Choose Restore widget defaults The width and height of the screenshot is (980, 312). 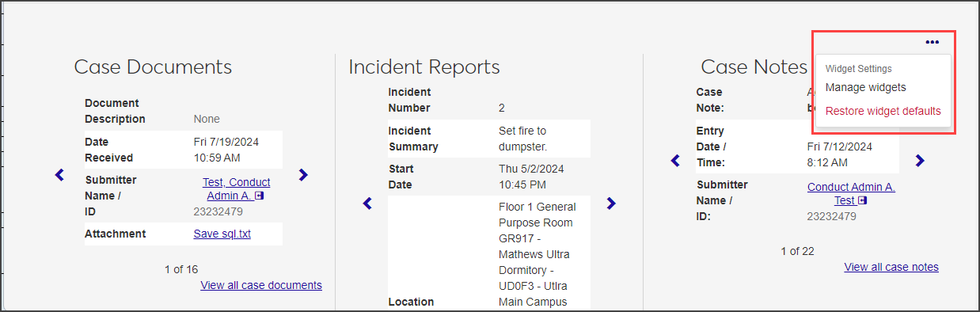(883, 111)
